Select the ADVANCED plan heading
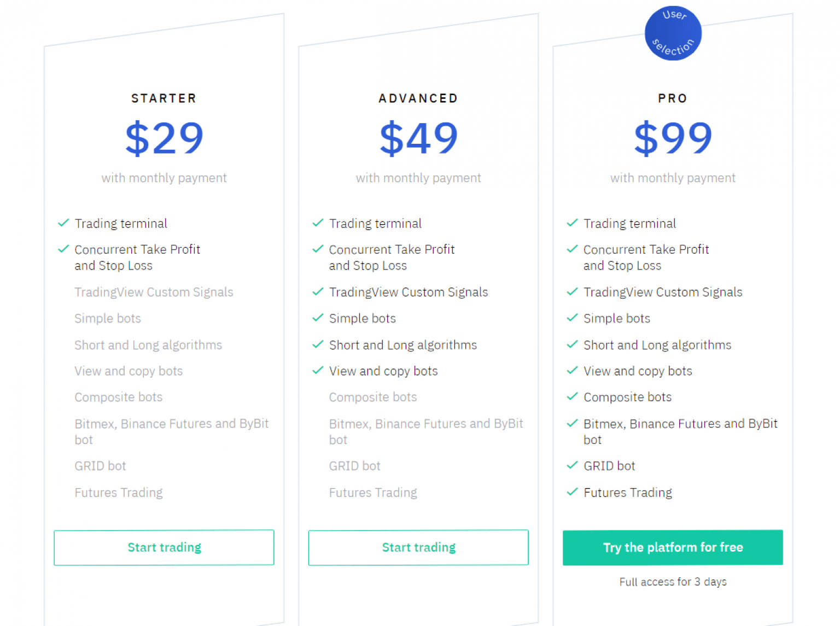The width and height of the screenshot is (840, 626). click(x=418, y=98)
